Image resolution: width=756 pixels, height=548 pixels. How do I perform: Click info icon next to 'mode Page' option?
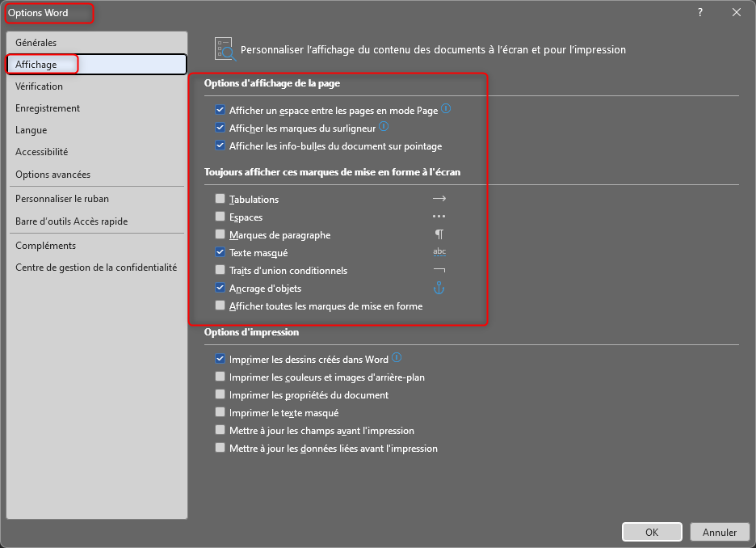446,109
